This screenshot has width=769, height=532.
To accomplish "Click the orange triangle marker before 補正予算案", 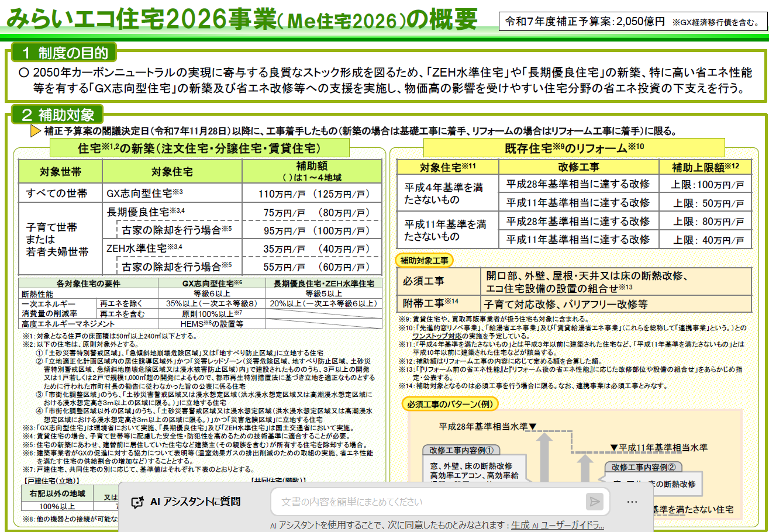I will coord(35,130).
